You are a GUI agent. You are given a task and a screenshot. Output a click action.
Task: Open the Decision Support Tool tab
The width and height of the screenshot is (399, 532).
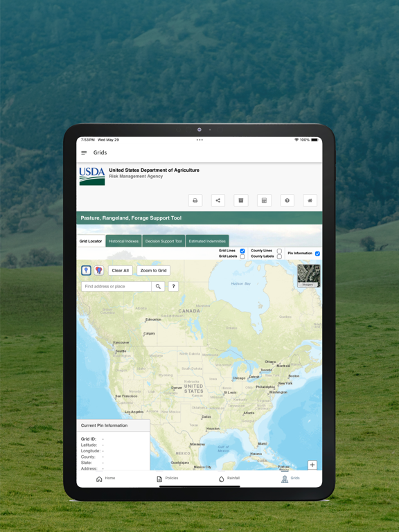[x=163, y=241]
